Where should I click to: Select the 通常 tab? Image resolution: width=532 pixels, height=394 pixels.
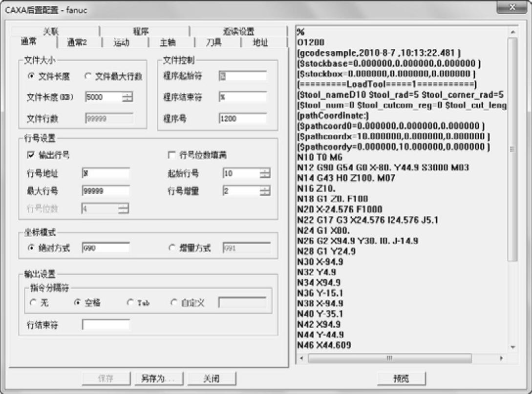[29, 41]
